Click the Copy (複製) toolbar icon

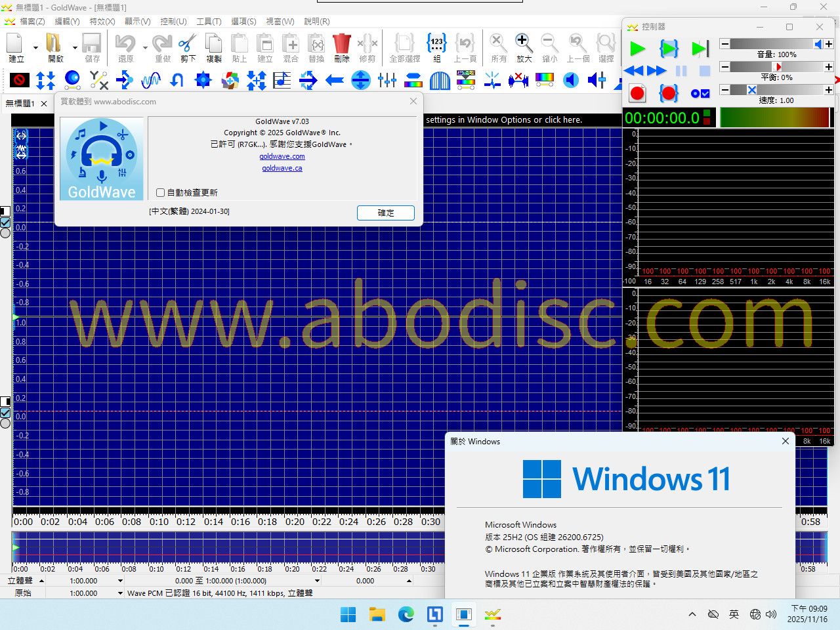click(x=214, y=45)
